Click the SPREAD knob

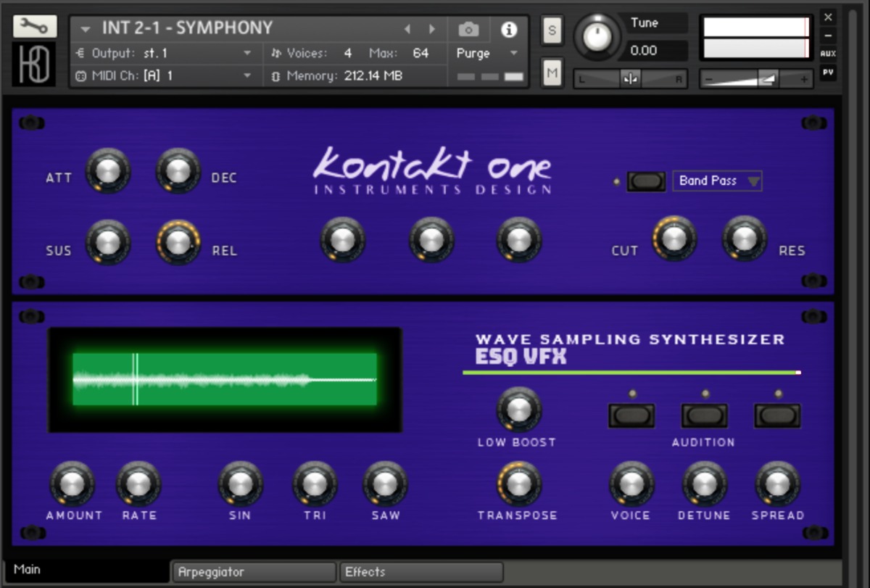click(x=777, y=484)
